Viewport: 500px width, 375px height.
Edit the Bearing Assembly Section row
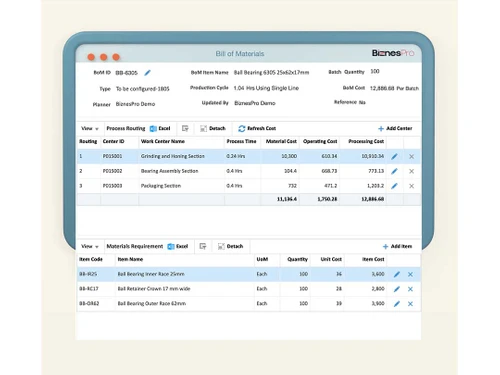pyautogui.click(x=394, y=171)
